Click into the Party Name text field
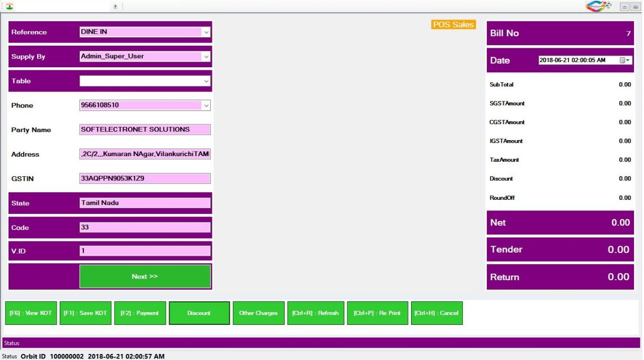Screen dimensions: 644x360 click(x=145, y=130)
